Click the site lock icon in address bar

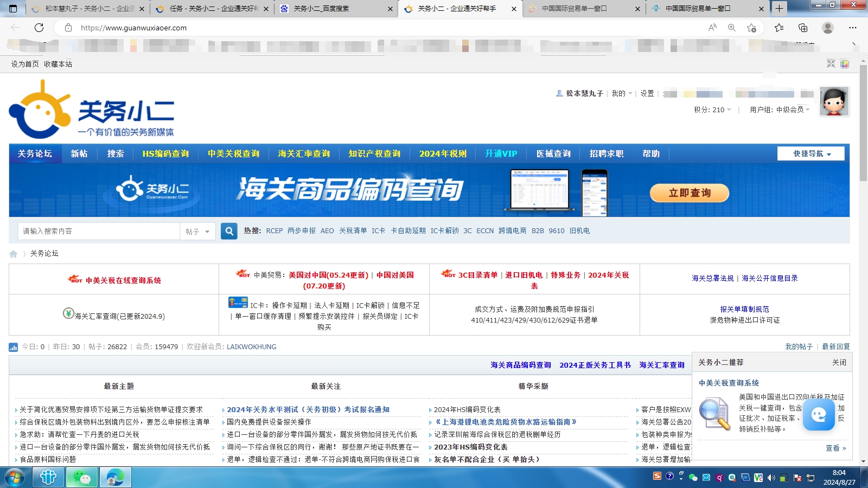68,28
